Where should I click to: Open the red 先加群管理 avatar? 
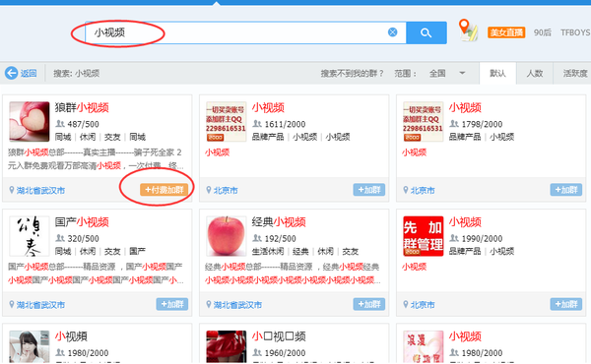pos(423,236)
